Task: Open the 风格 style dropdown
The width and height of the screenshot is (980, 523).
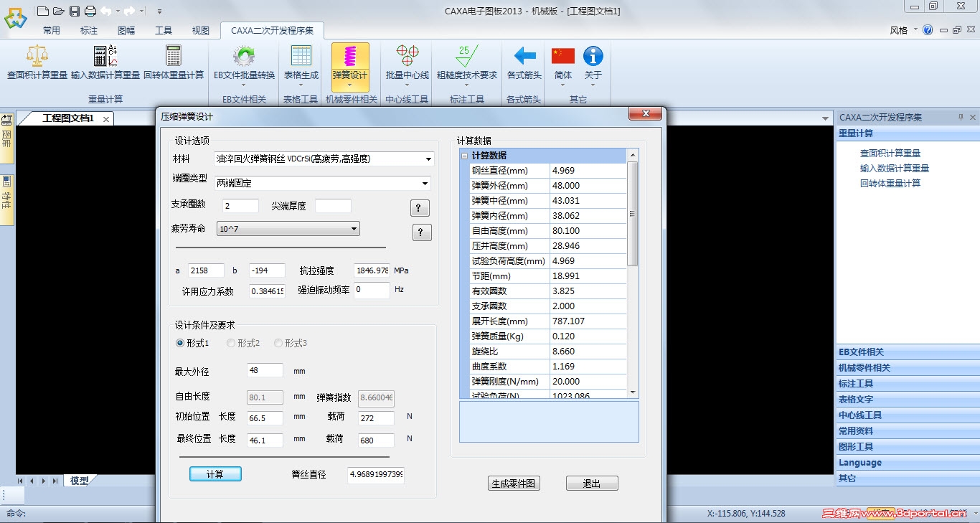Action: 903,30
